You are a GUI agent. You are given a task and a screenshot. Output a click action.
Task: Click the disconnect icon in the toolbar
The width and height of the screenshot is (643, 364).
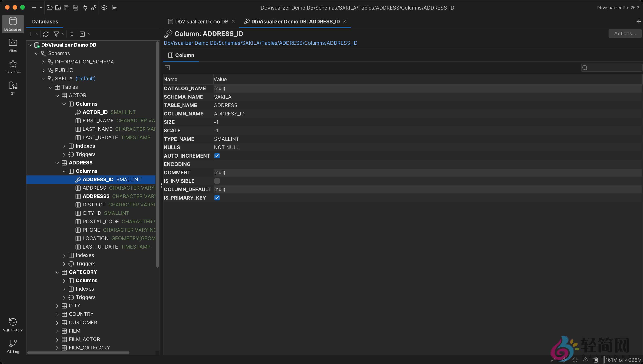click(93, 7)
